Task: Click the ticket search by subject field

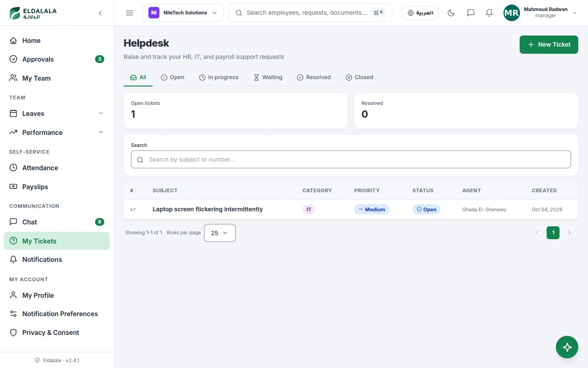Action: [x=351, y=159]
